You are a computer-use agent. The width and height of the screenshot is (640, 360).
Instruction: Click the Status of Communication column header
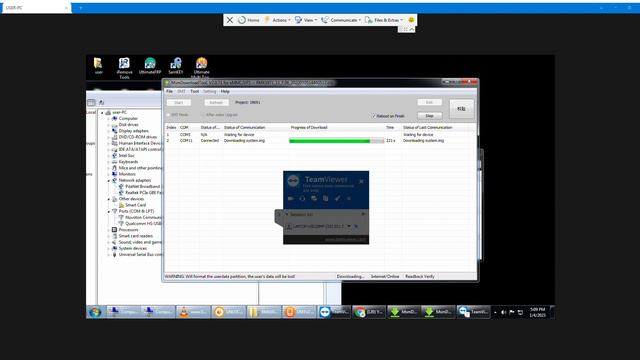coord(244,127)
